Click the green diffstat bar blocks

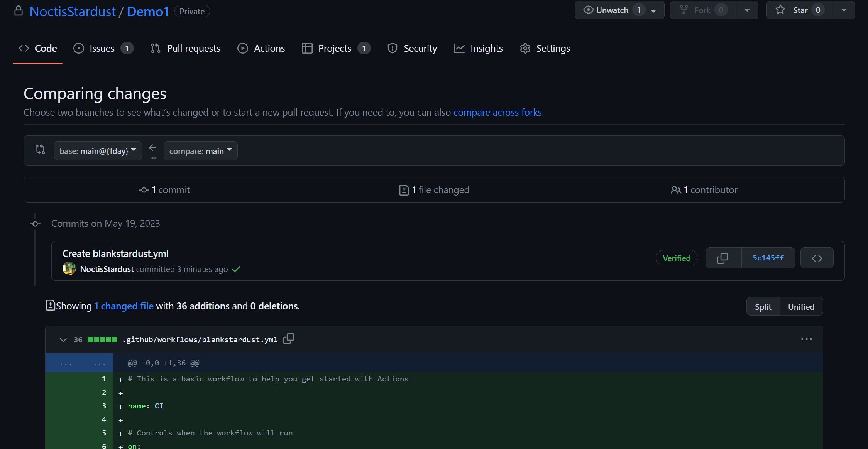tap(102, 339)
